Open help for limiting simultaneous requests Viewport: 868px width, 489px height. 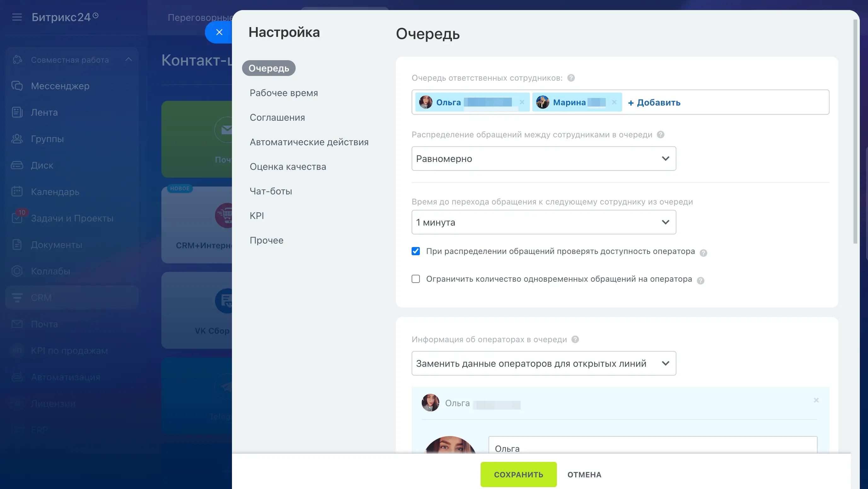click(x=701, y=280)
